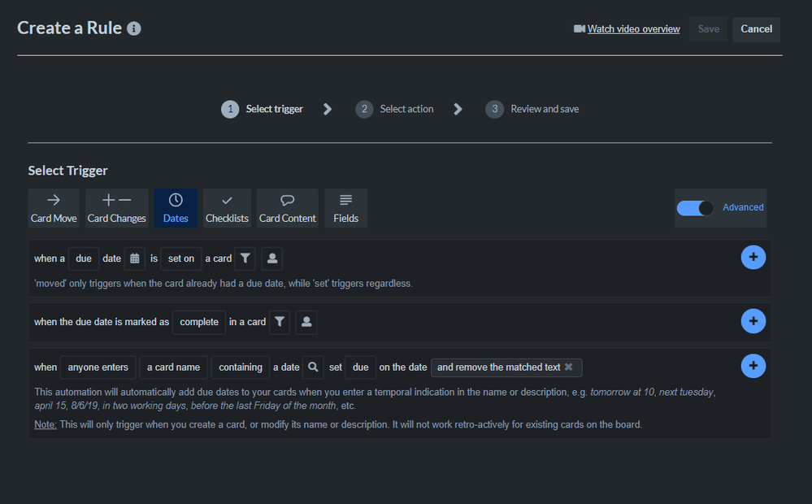The image size is (812, 504).
Task: Open the 'set on' selector
Action: click(180, 258)
